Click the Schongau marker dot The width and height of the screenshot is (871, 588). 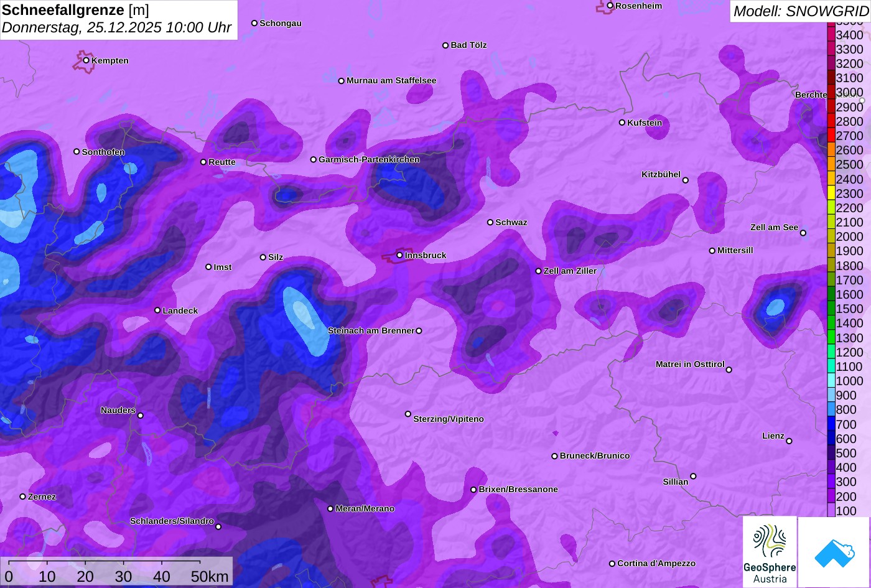tap(254, 23)
